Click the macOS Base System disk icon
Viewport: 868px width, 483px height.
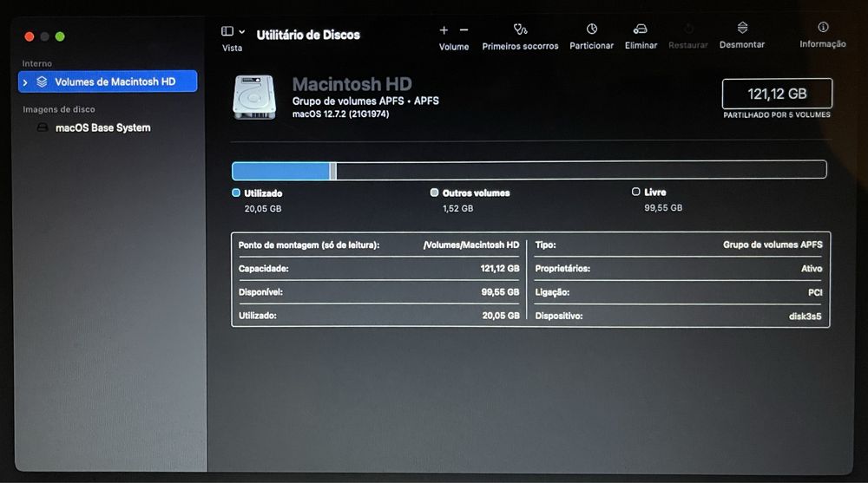click(x=42, y=127)
